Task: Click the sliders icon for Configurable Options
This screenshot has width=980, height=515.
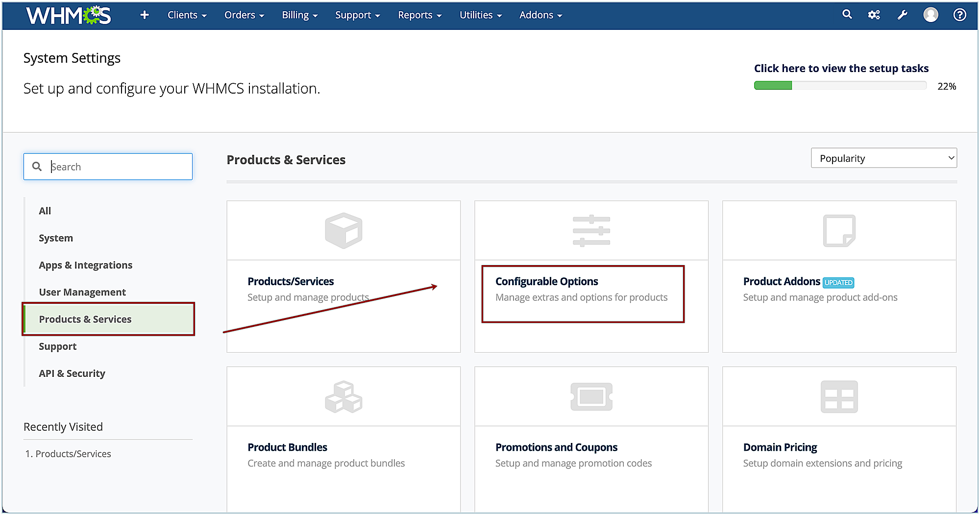Action: (x=591, y=230)
